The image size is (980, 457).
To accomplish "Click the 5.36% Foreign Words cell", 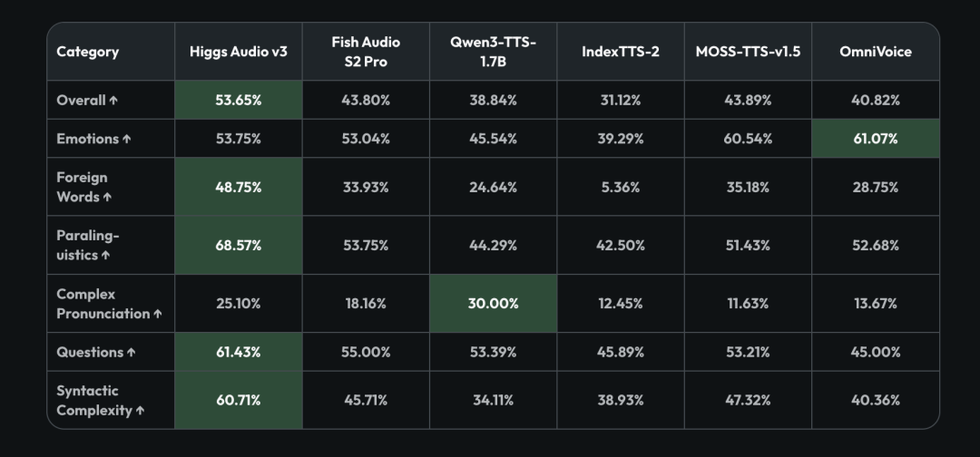I will [621, 187].
